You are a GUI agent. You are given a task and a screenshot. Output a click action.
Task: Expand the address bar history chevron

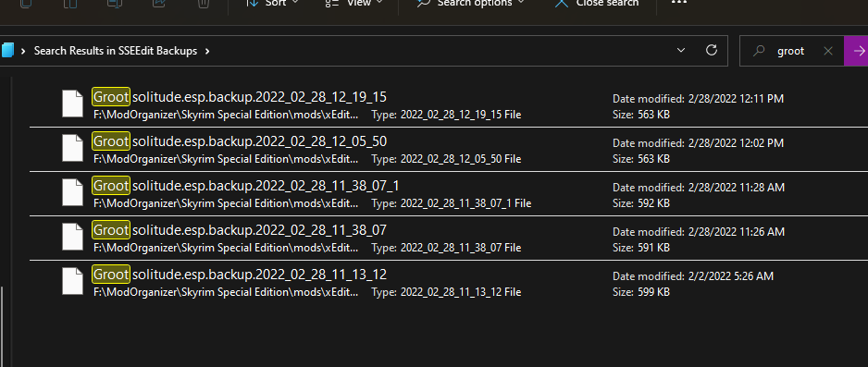[681, 51]
